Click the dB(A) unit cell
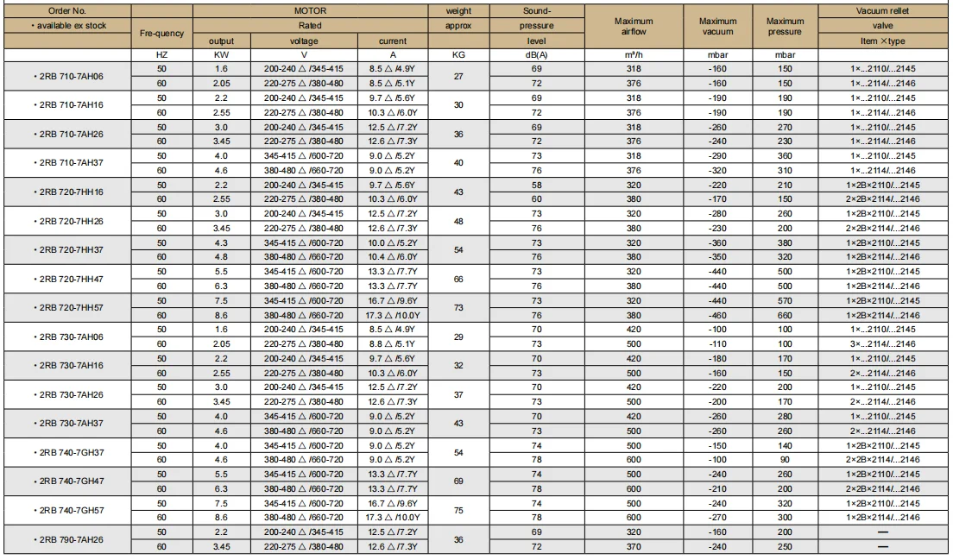 (537, 54)
